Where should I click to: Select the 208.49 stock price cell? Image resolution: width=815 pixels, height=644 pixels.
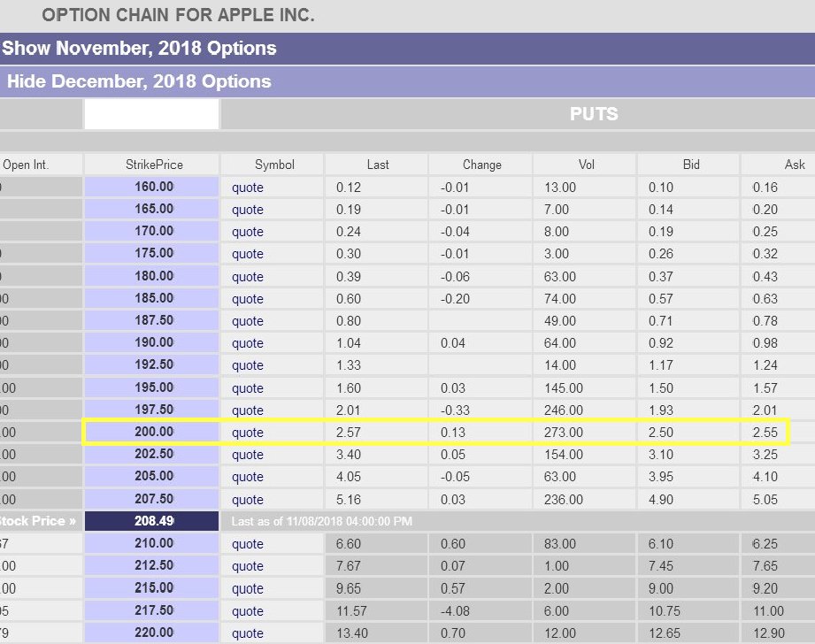(152, 521)
